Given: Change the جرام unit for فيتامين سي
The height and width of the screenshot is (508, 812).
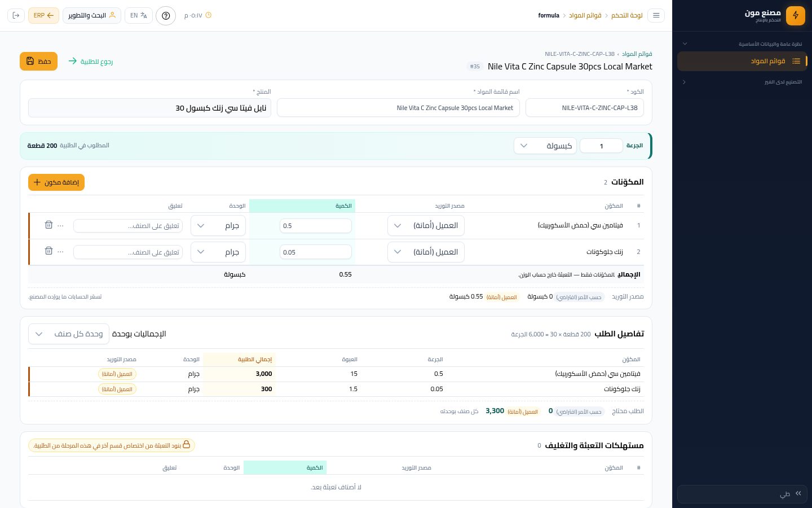Looking at the screenshot, I should click(218, 225).
